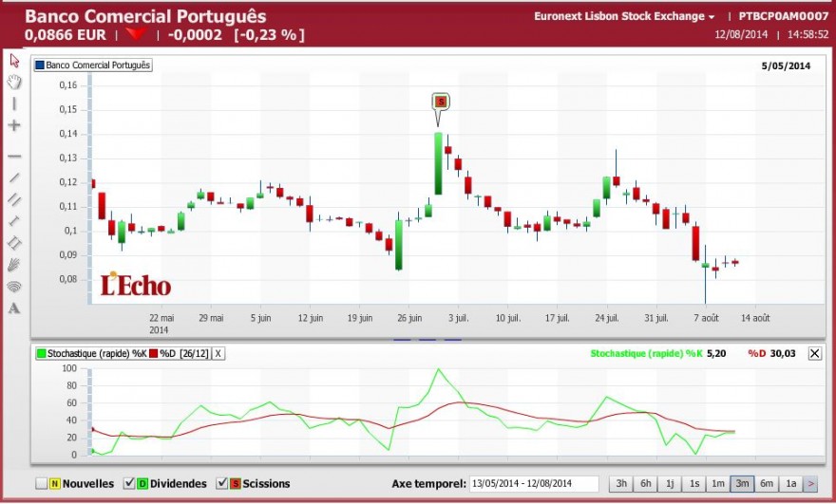Set time range to 1j

670,484
